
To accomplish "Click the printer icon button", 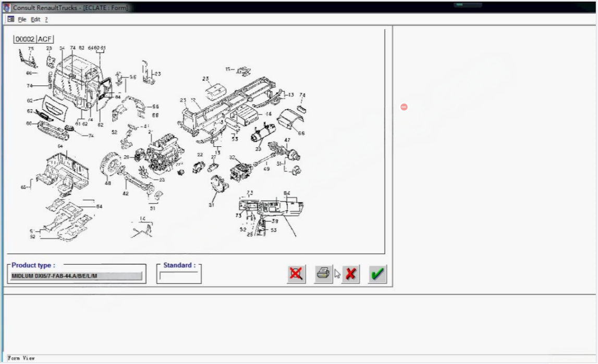I will point(323,274).
